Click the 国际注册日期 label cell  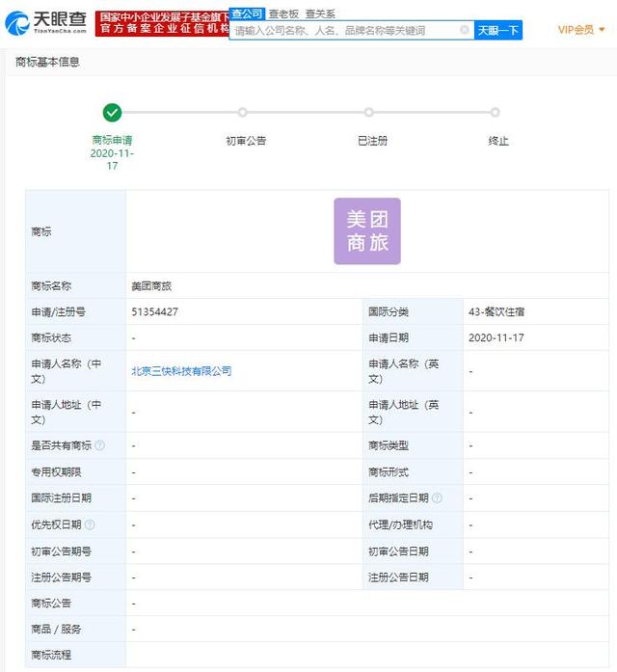pyautogui.click(x=76, y=498)
